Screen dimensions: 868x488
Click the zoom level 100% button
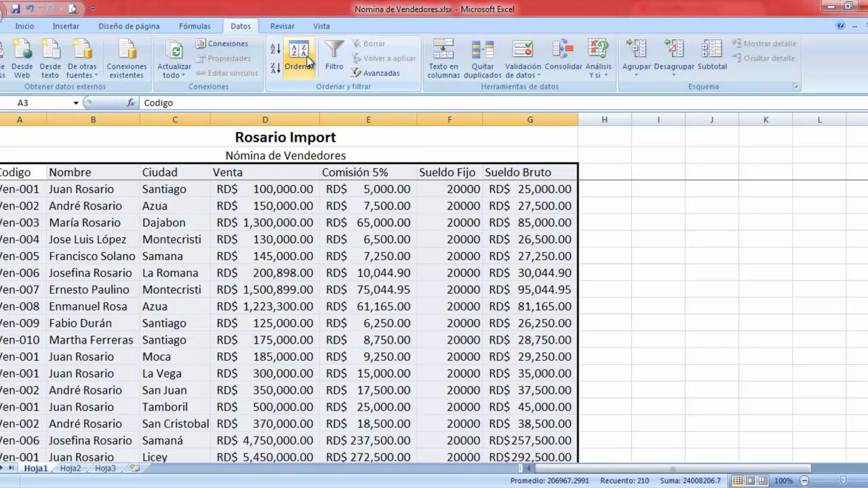point(783,481)
